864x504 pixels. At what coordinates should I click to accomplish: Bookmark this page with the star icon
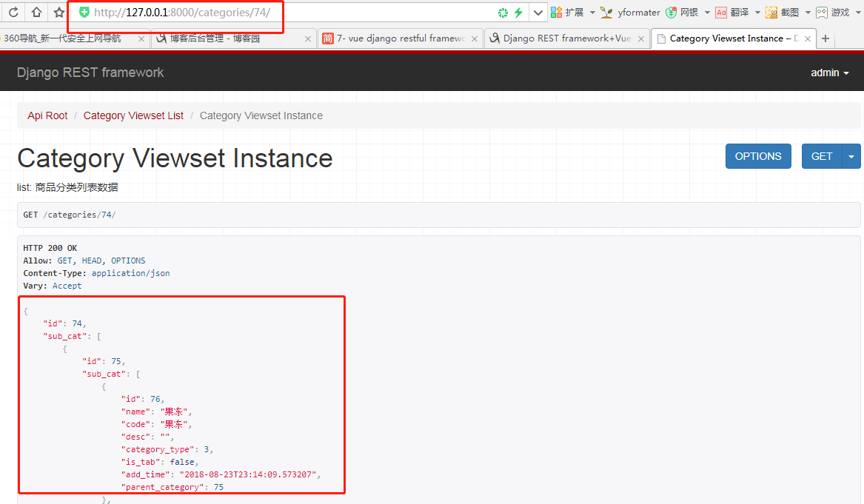click(x=59, y=12)
